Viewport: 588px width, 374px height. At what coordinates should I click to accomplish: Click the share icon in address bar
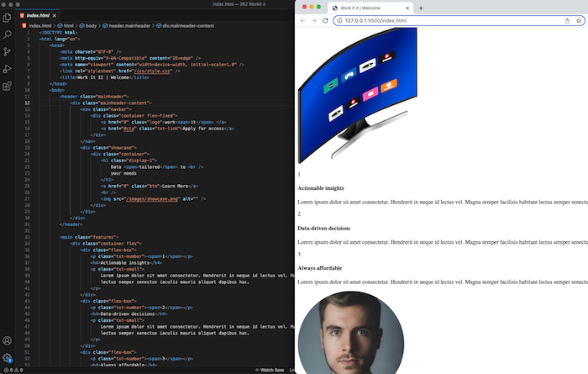[567, 21]
